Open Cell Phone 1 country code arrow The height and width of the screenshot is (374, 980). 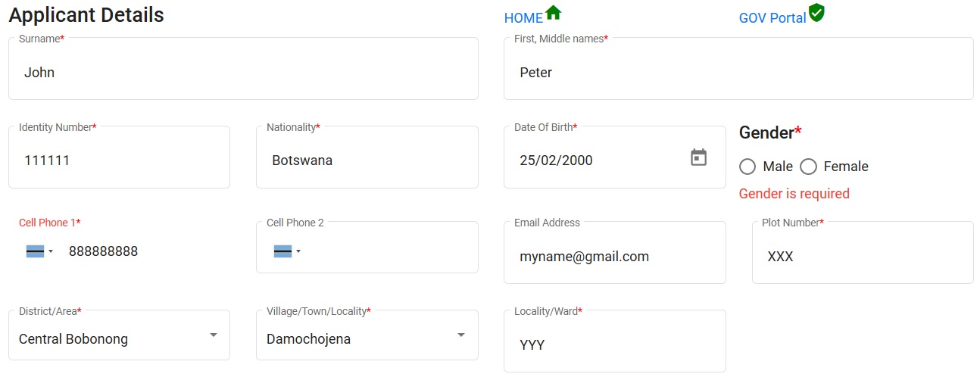pos(51,251)
